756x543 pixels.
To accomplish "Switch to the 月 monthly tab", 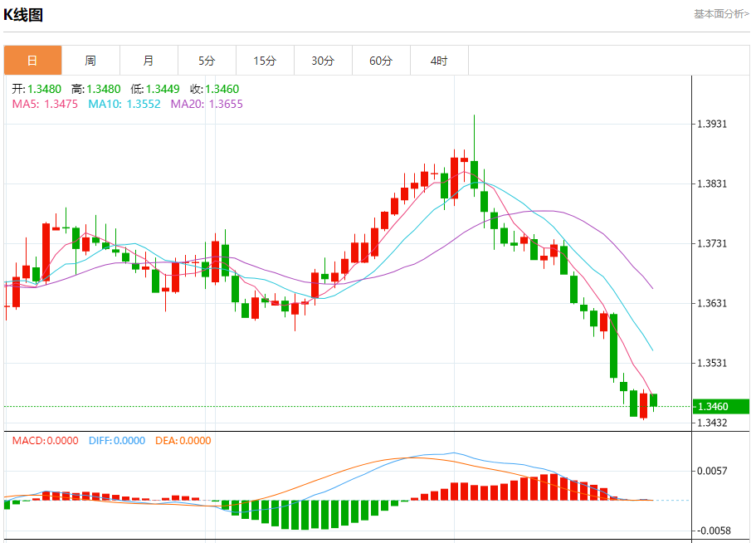I will [149, 61].
